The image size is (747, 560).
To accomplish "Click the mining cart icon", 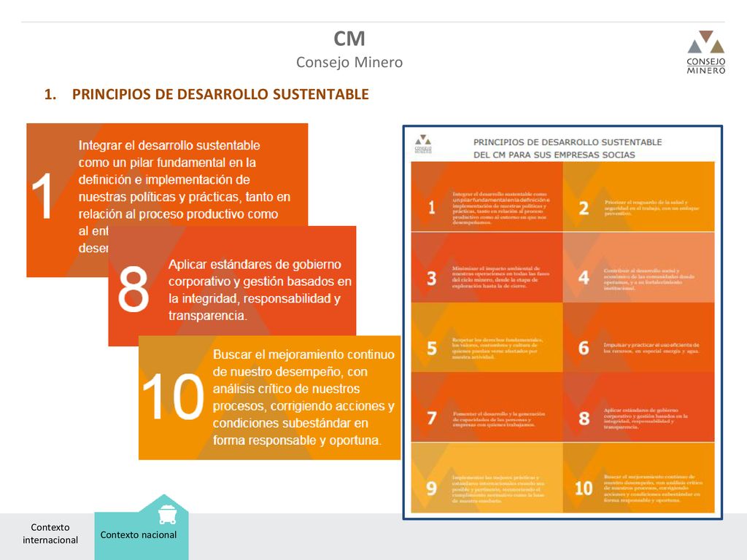I will coord(167,515).
